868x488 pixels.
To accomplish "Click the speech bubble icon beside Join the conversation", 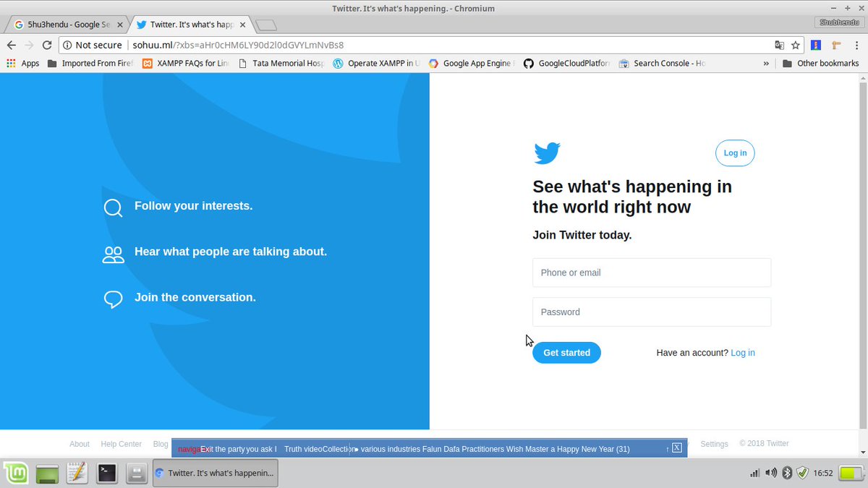I will coord(113,299).
